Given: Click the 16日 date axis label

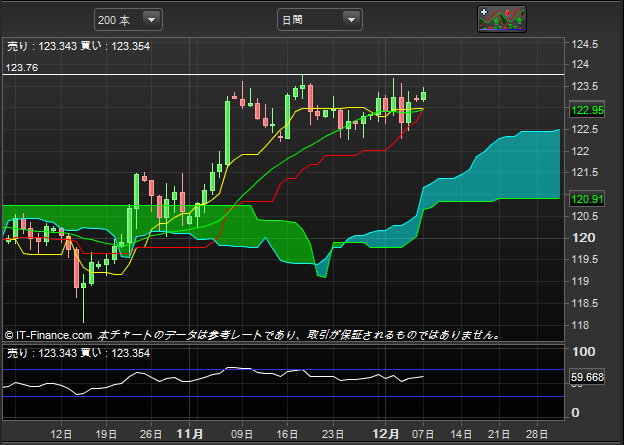Looking at the screenshot, I should (287, 434).
